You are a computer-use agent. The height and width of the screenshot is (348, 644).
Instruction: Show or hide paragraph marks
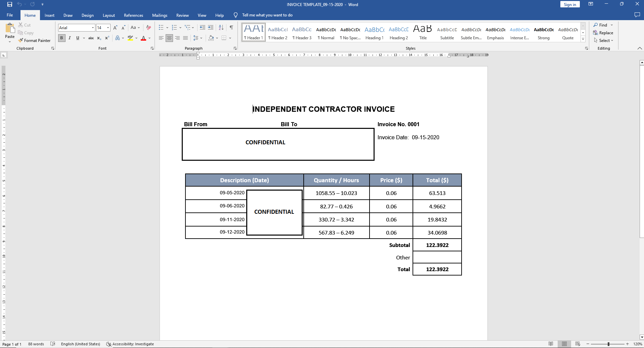point(231,28)
